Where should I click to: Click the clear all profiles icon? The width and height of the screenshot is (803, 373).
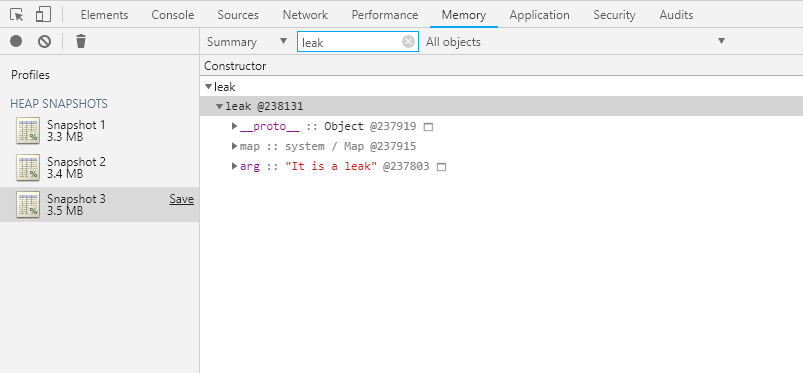pos(45,41)
